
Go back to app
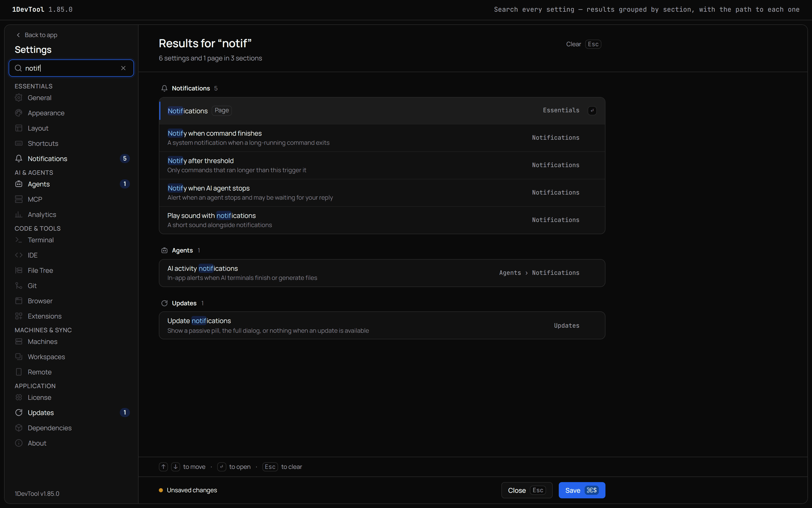point(37,35)
